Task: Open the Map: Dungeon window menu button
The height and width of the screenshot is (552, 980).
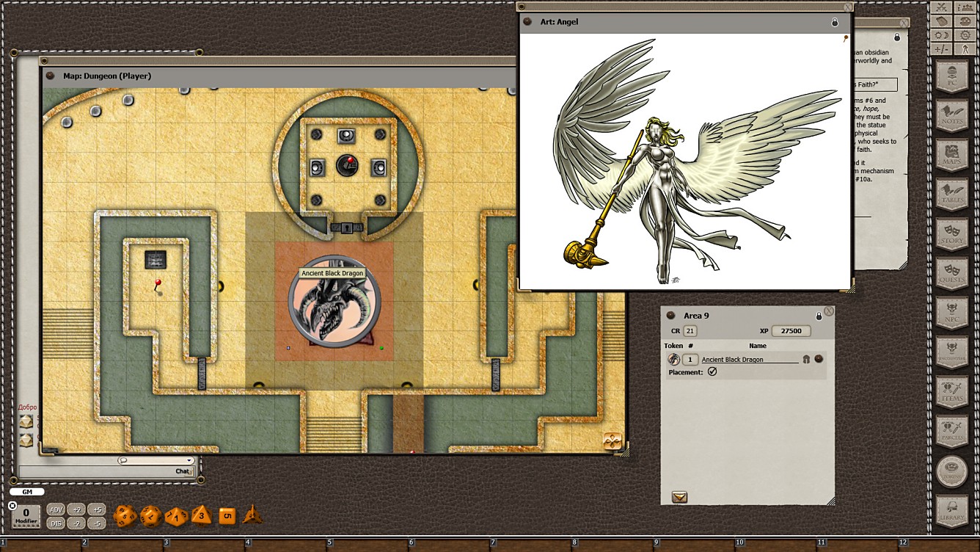Action: click(x=51, y=76)
